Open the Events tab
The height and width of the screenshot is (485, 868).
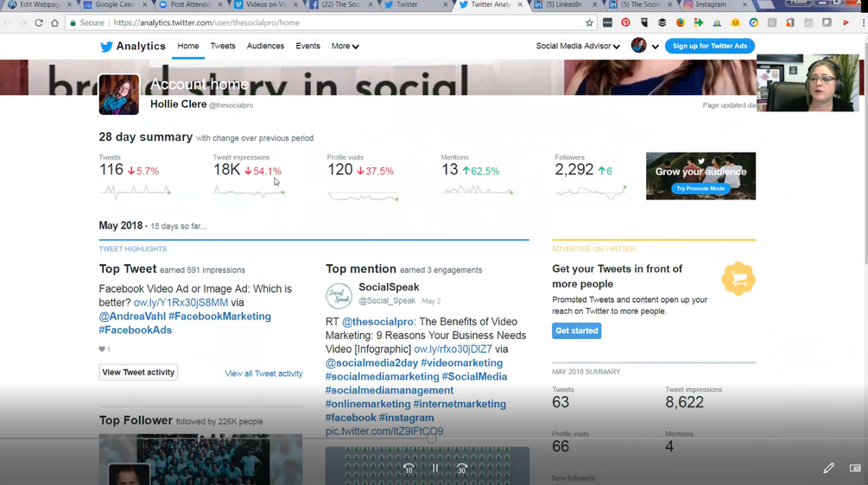pyautogui.click(x=307, y=46)
